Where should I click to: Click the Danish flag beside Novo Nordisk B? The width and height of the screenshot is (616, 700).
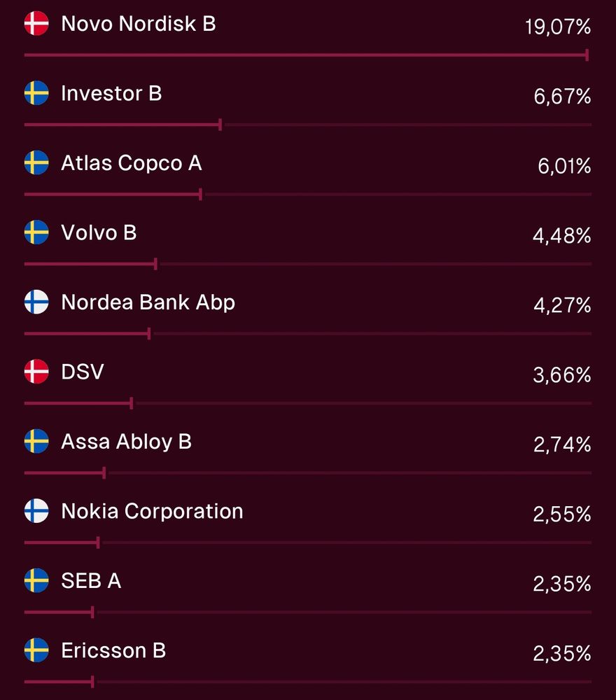click(36, 24)
